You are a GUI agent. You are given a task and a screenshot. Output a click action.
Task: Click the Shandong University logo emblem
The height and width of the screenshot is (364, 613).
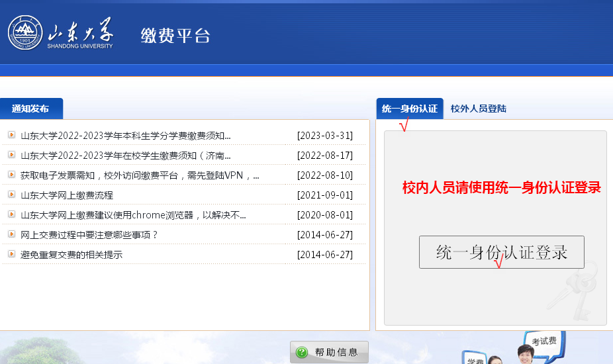25,32
